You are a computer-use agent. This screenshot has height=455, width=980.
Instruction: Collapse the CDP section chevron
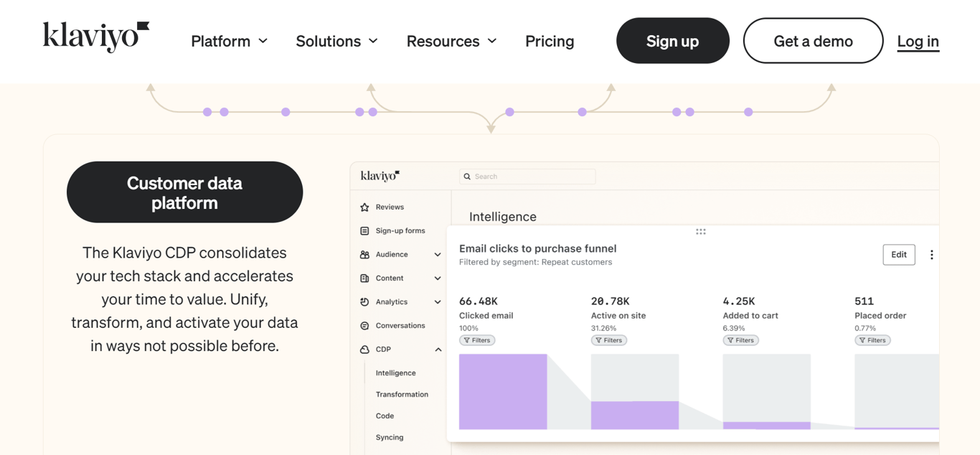(x=438, y=349)
